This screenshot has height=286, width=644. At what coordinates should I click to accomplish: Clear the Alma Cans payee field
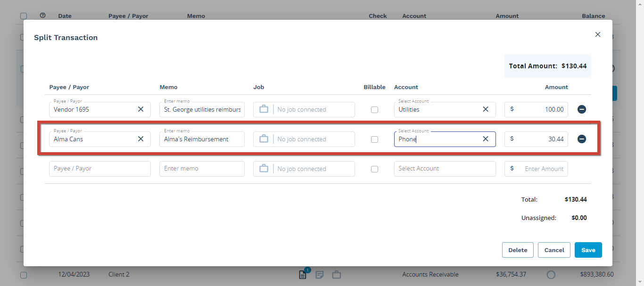point(140,139)
